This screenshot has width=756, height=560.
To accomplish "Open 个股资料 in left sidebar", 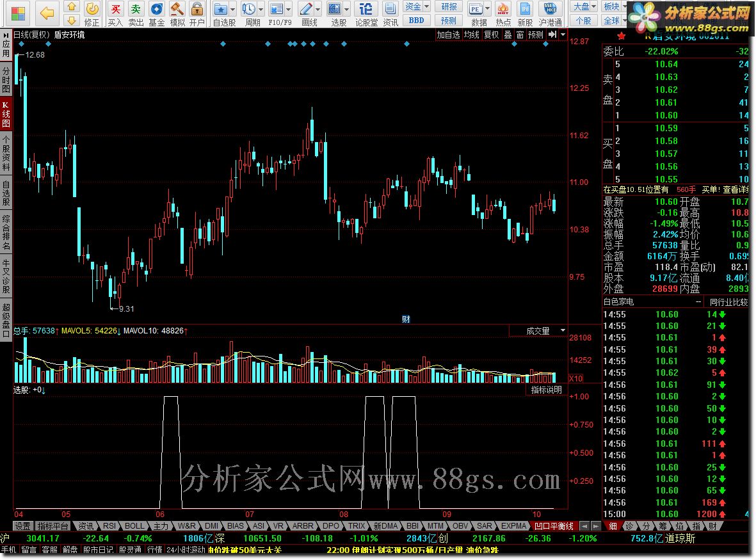I will click(6, 153).
